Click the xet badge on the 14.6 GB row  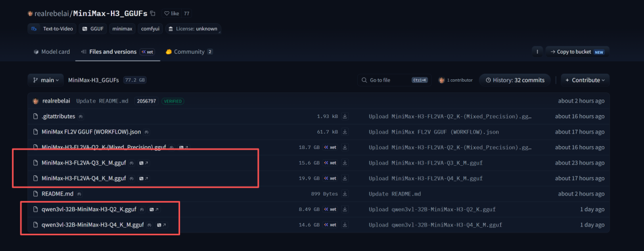coord(330,225)
